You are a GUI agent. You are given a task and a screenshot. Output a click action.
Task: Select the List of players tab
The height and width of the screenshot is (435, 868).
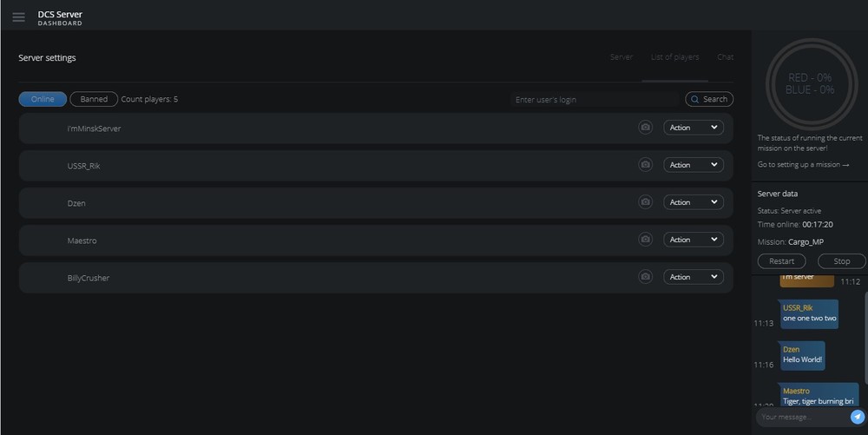point(674,57)
